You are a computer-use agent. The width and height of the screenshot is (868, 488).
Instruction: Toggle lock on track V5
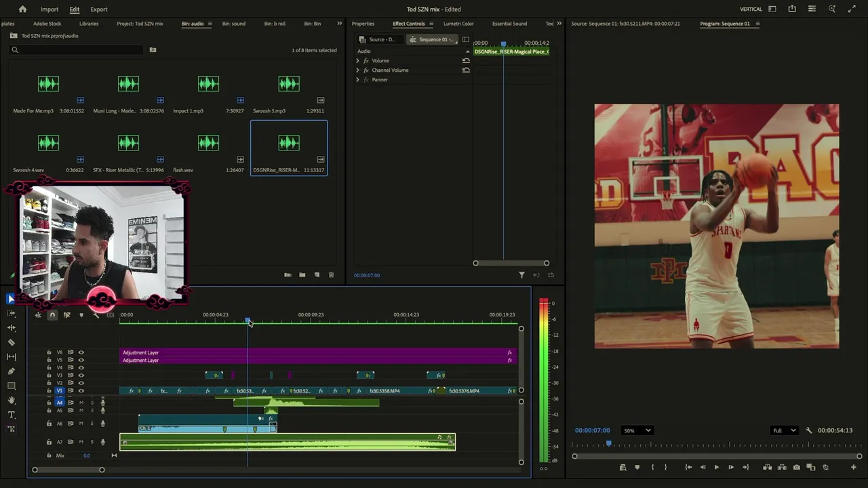49,360
